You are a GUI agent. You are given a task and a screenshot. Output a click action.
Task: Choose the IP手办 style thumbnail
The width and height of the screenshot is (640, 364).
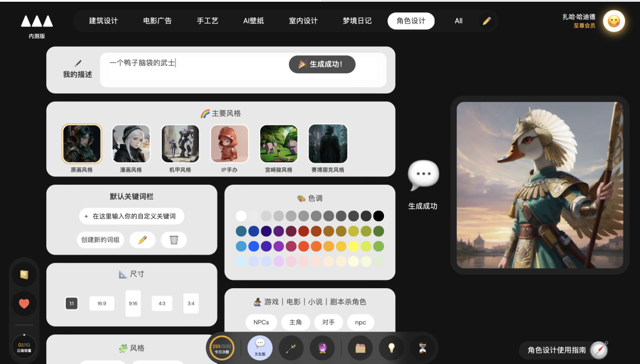coord(229,144)
